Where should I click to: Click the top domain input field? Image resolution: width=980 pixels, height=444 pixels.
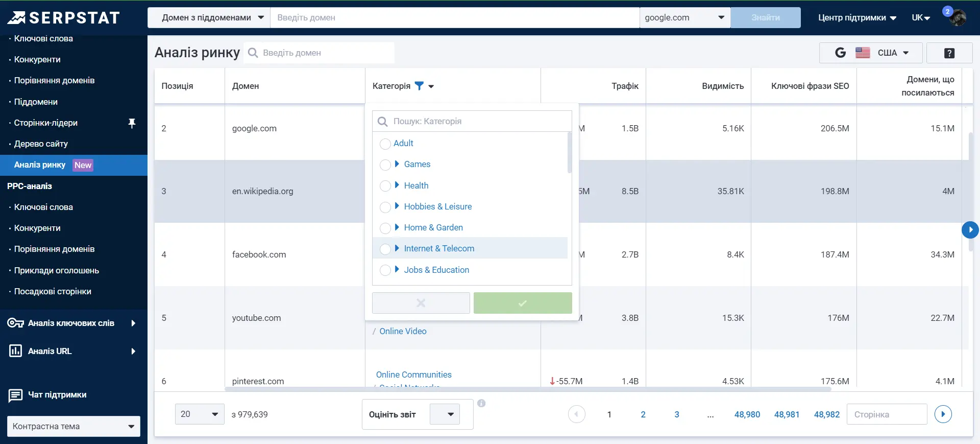tap(455, 17)
